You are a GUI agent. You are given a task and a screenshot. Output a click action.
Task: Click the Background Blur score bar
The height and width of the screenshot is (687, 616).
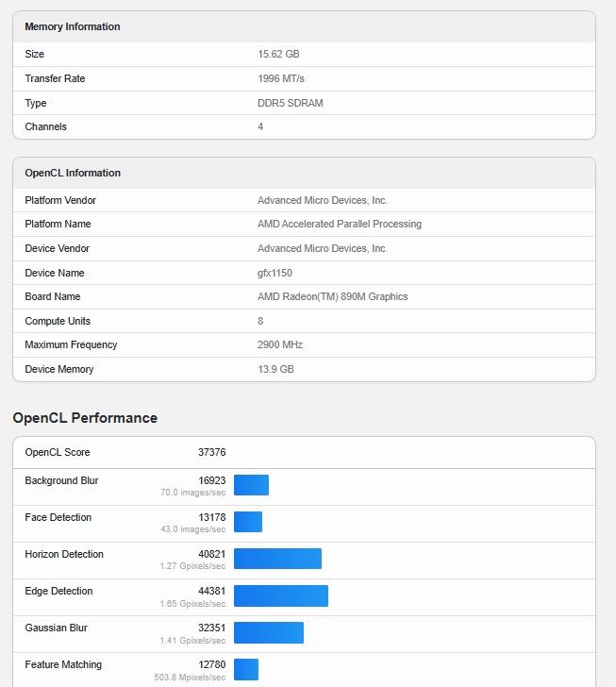click(x=251, y=485)
